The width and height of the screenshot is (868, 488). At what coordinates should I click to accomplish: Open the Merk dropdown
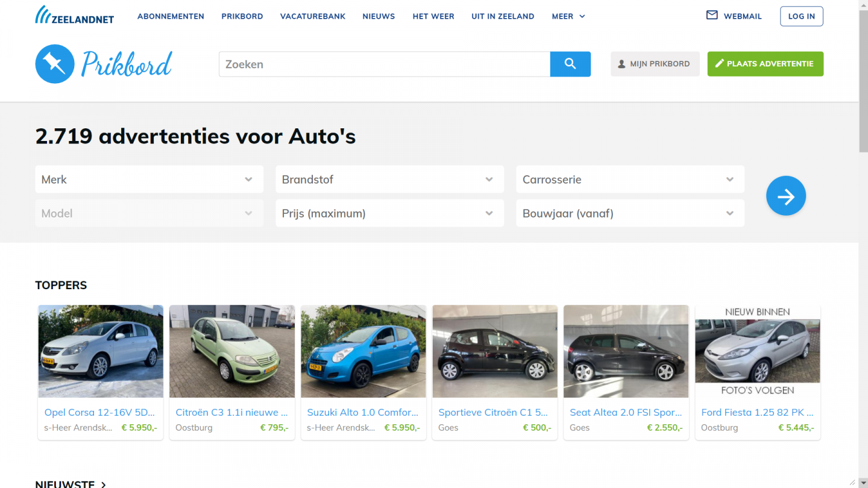click(149, 180)
